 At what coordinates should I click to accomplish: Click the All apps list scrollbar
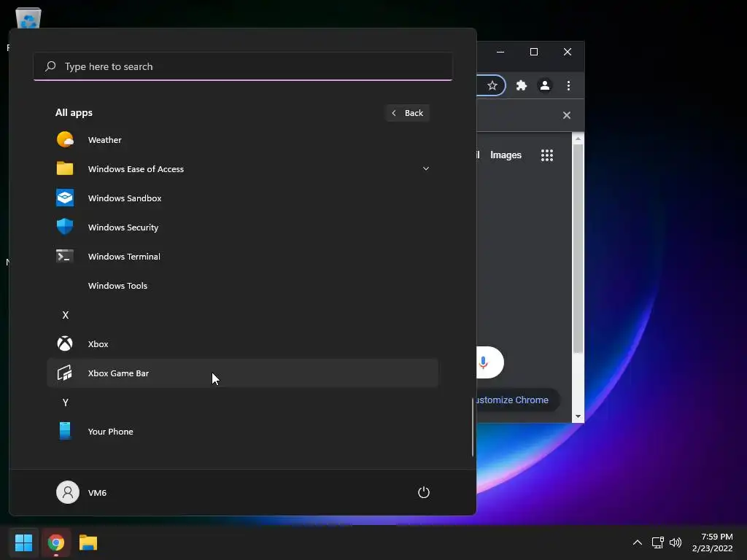(x=473, y=427)
